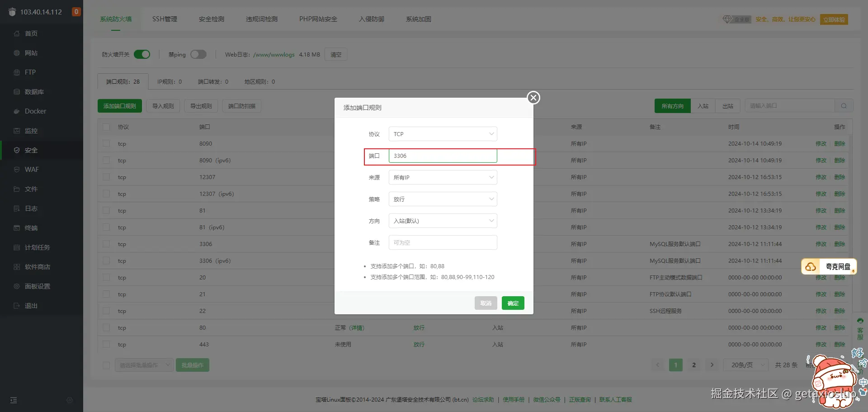Collapse the sidebar using bottom menu icon
Screen dimensions: 868x412
(14, 400)
